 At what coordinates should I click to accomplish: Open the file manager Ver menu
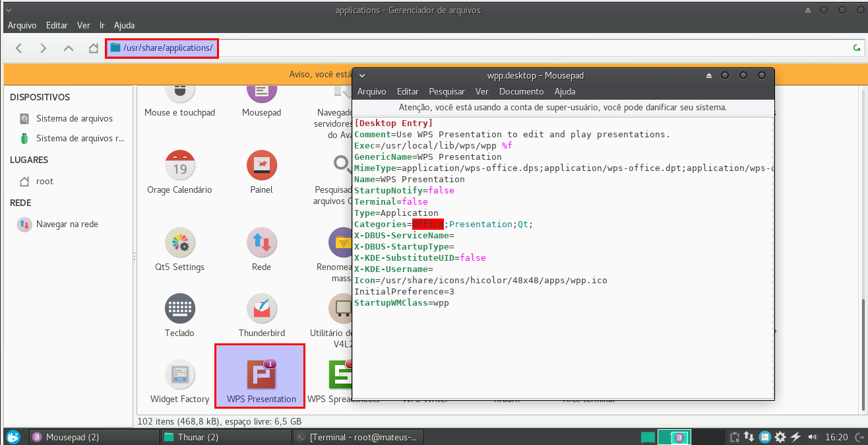click(x=84, y=25)
